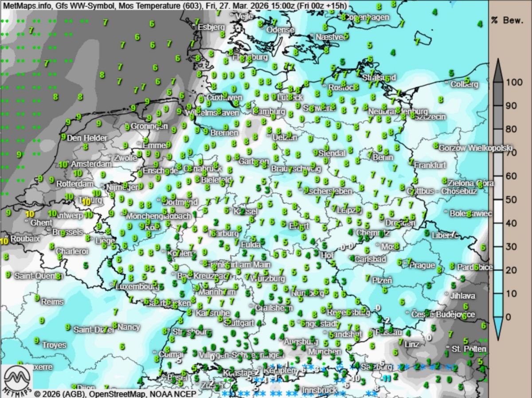Image resolution: width=532 pixels, height=398 pixels.
Task: Click the 100 label on the cloud scale
Action: pyautogui.click(x=514, y=83)
